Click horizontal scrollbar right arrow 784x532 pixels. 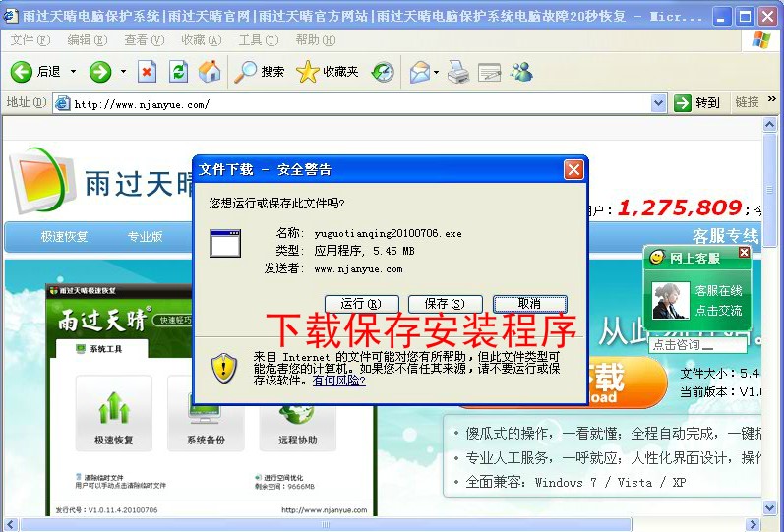click(x=753, y=524)
